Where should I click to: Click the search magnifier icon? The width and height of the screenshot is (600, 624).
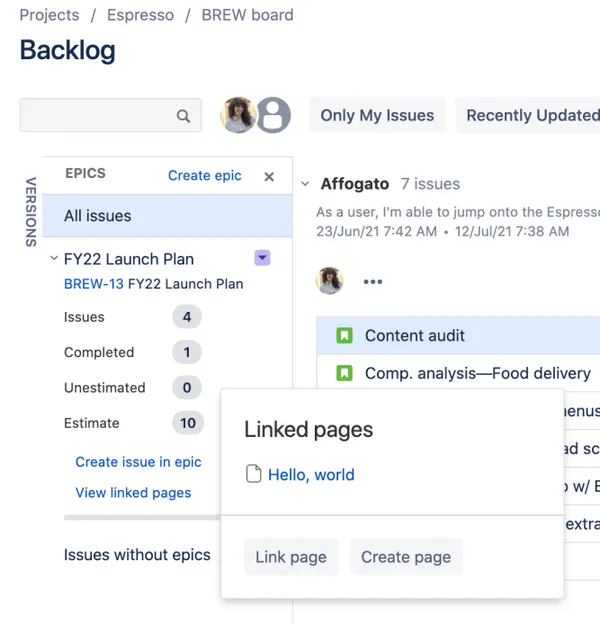click(x=183, y=116)
